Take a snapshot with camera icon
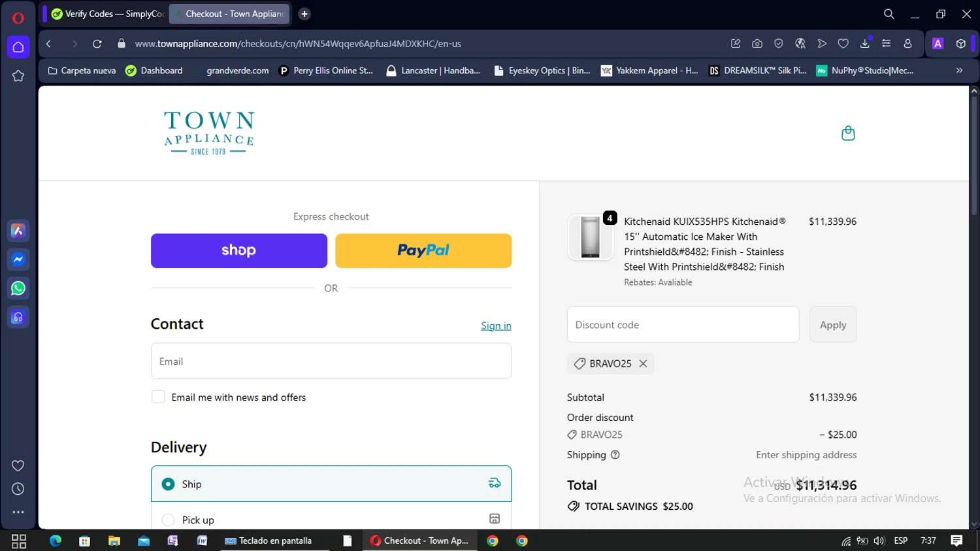This screenshot has width=980, height=551. tap(757, 44)
